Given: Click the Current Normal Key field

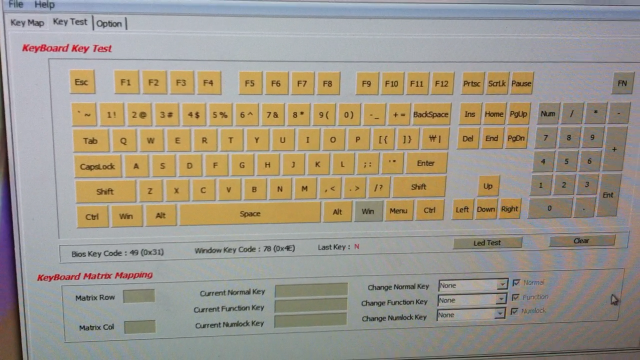Looking at the screenshot, I should pos(311,290).
